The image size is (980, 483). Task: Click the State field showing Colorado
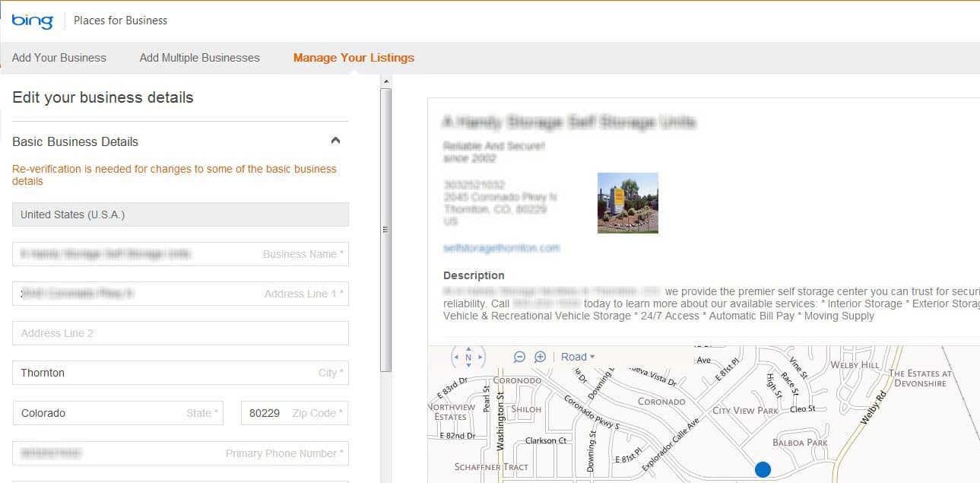(118, 413)
